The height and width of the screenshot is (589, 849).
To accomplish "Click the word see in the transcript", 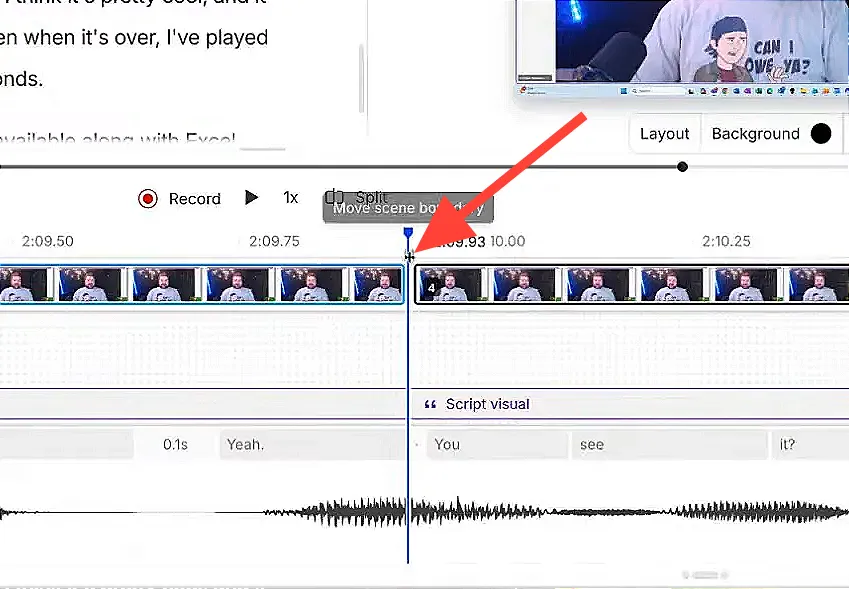I will [x=591, y=444].
